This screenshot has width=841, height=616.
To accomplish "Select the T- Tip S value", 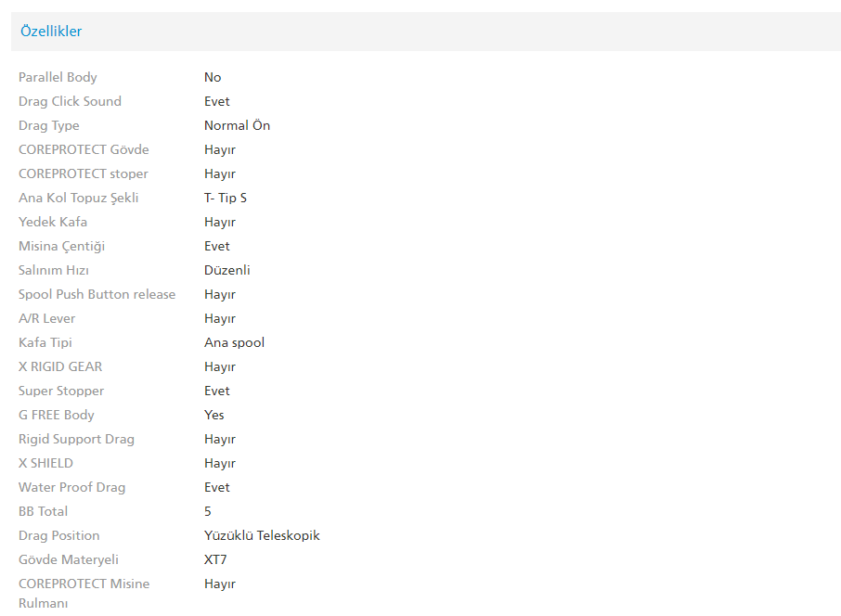I will tap(226, 198).
